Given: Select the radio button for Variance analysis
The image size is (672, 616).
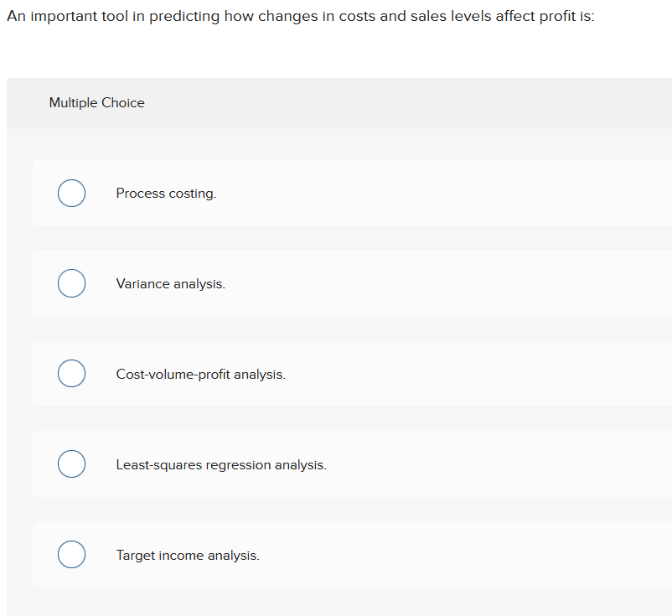Looking at the screenshot, I should 71,283.
